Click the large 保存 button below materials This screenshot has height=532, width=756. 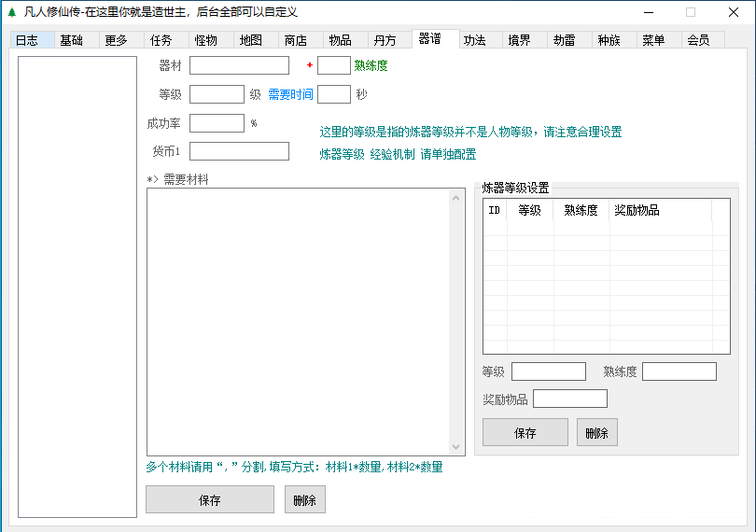pyautogui.click(x=210, y=499)
